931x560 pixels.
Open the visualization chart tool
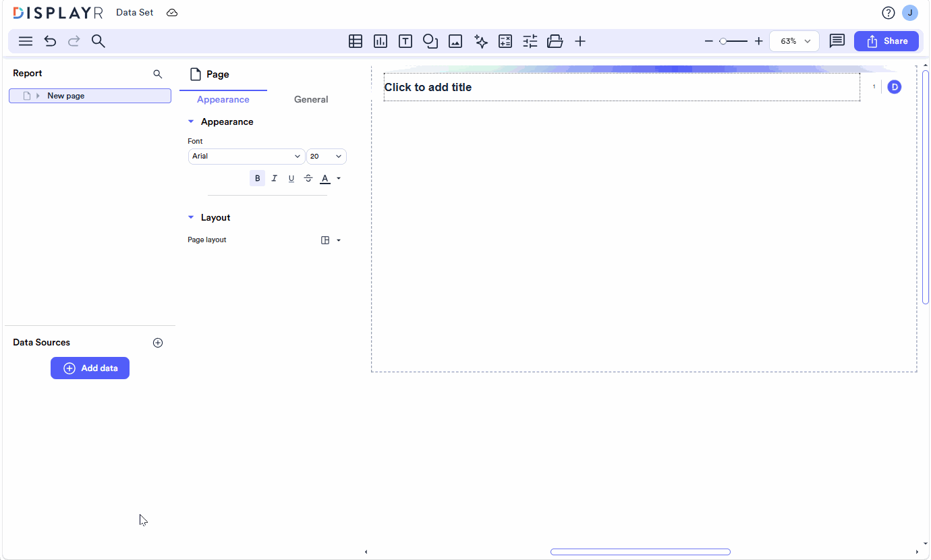pos(380,41)
